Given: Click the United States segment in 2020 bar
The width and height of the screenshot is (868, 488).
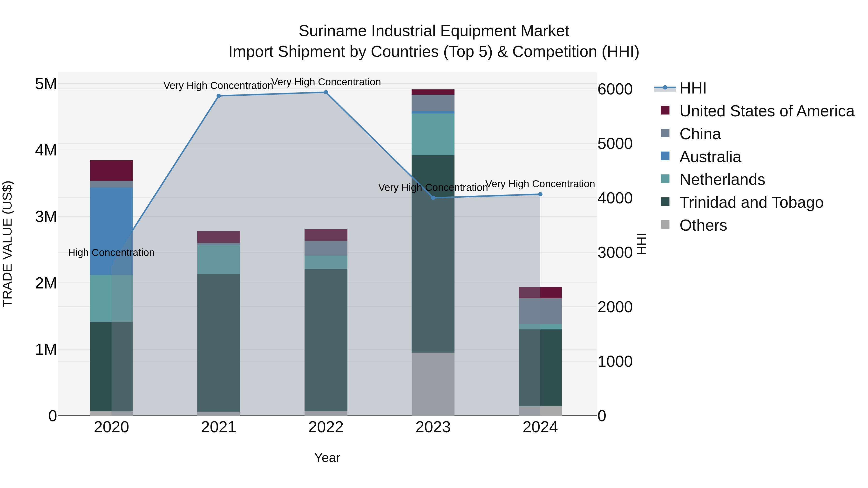Looking at the screenshot, I should [111, 171].
